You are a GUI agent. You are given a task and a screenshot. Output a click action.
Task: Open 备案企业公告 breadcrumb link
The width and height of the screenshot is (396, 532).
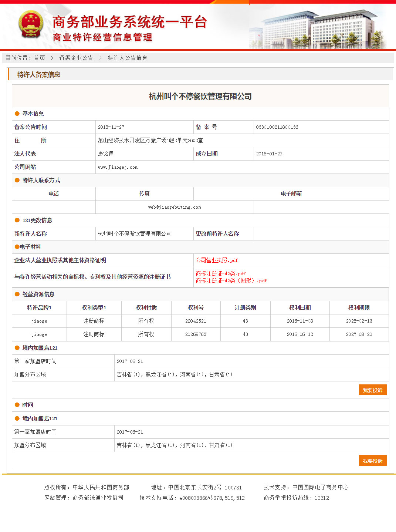[76, 58]
